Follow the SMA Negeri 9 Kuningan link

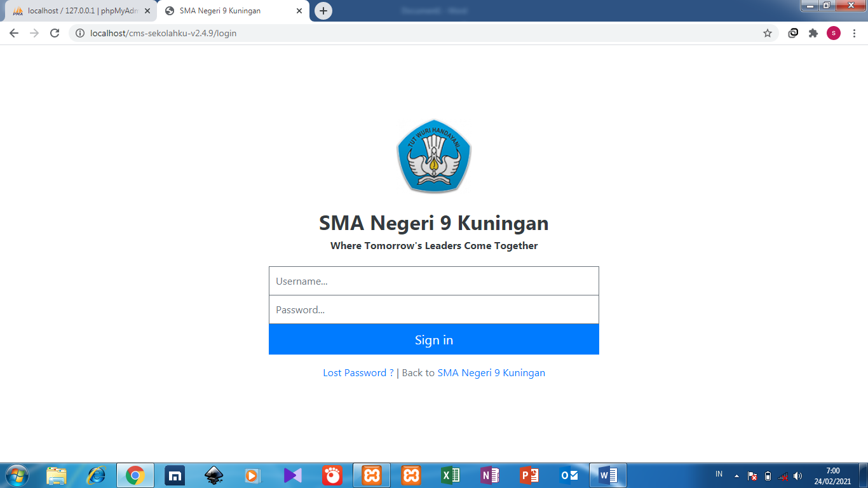point(491,373)
